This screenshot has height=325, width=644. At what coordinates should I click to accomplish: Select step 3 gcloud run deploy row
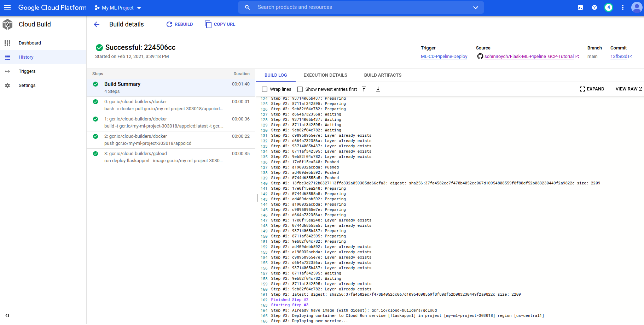point(171,157)
